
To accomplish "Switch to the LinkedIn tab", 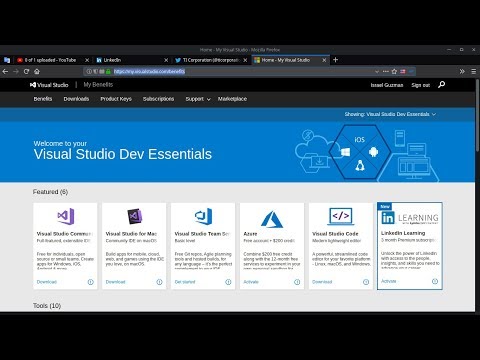I will tap(130, 60).
